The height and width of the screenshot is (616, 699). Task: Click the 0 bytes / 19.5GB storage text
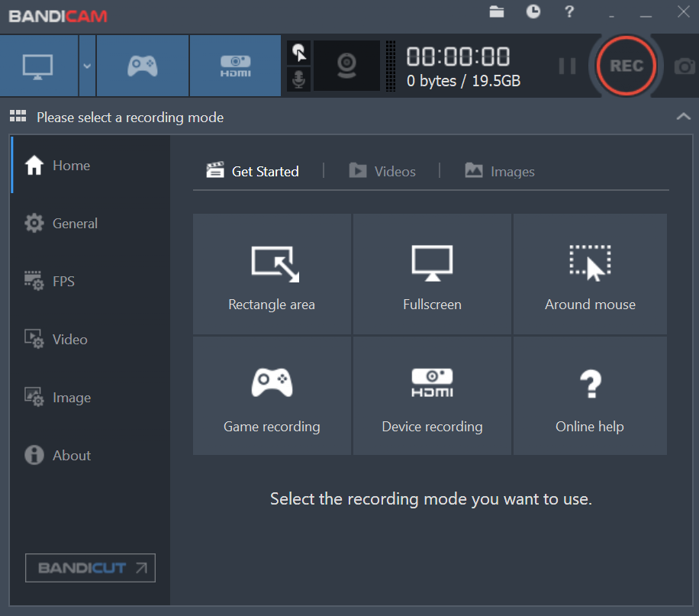464,81
